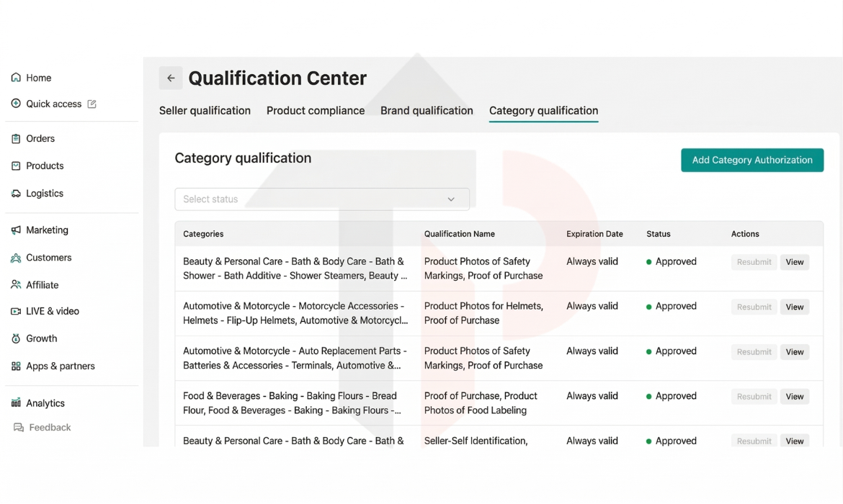The height and width of the screenshot is (504, 843).
Task: Click the Home icon in sidebar
Action: click(x=16, y=78)
